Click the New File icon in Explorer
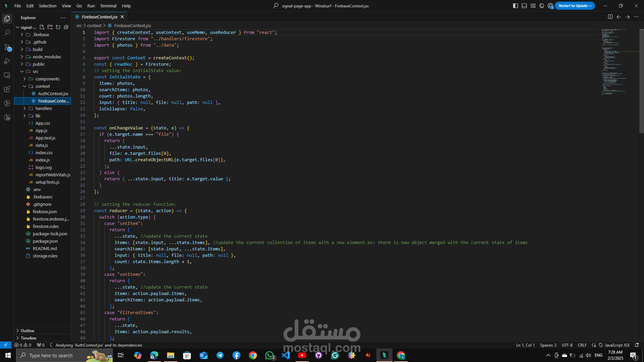The image size is (644, 362). click(42, 27)
